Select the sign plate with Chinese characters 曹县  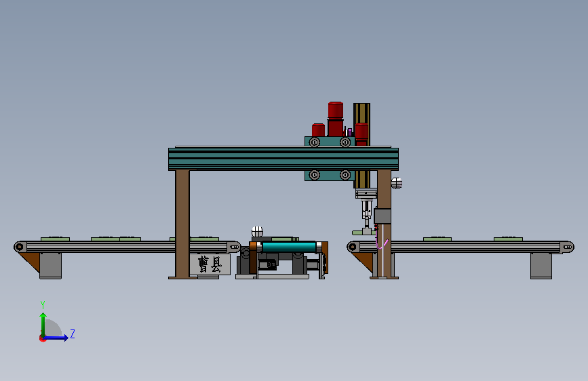[x=210, y=264]
